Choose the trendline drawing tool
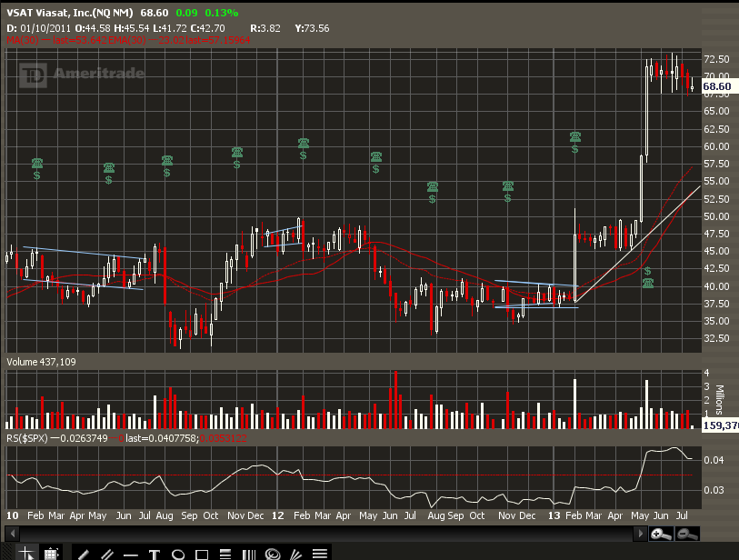The width and height of the screenshot is (739, 560). [x=83, y=553]
